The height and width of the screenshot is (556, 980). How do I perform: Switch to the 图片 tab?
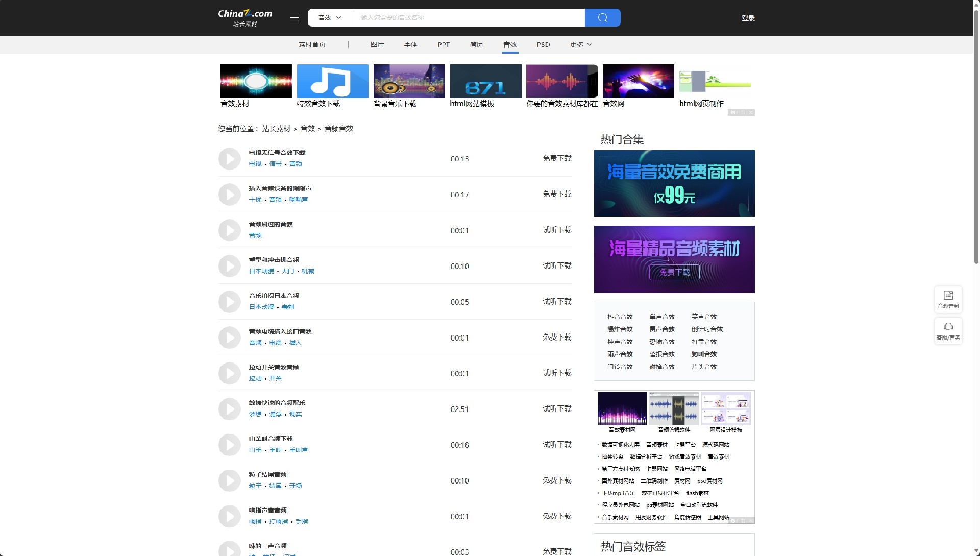click(x=377, y=45)
